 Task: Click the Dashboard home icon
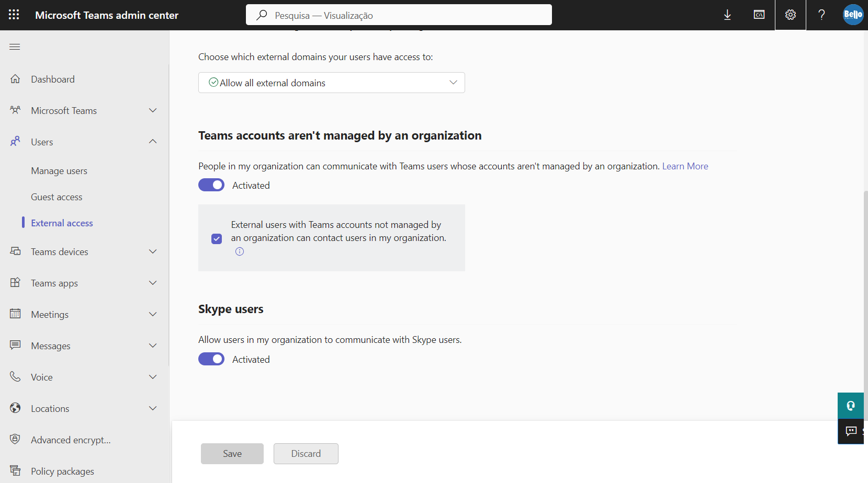[x=15, y=79]
